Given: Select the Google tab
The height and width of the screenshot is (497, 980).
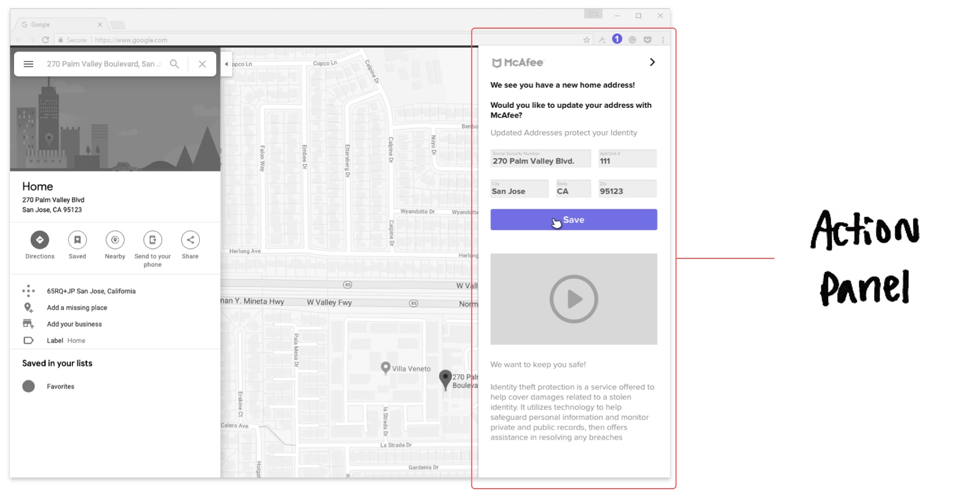Looking at the screenshot, I should pos(61,24).
